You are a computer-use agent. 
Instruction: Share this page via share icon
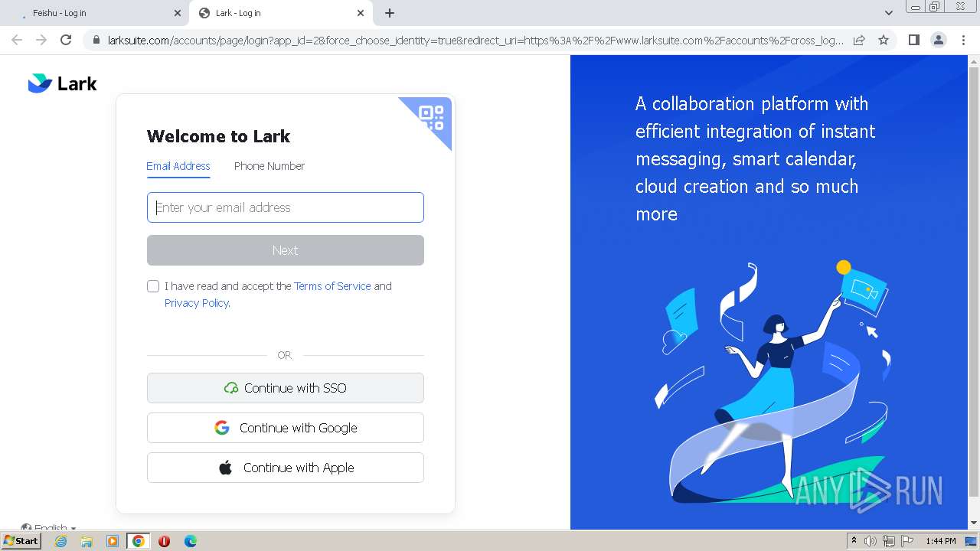pyautogui.click(x=859, y=40)
